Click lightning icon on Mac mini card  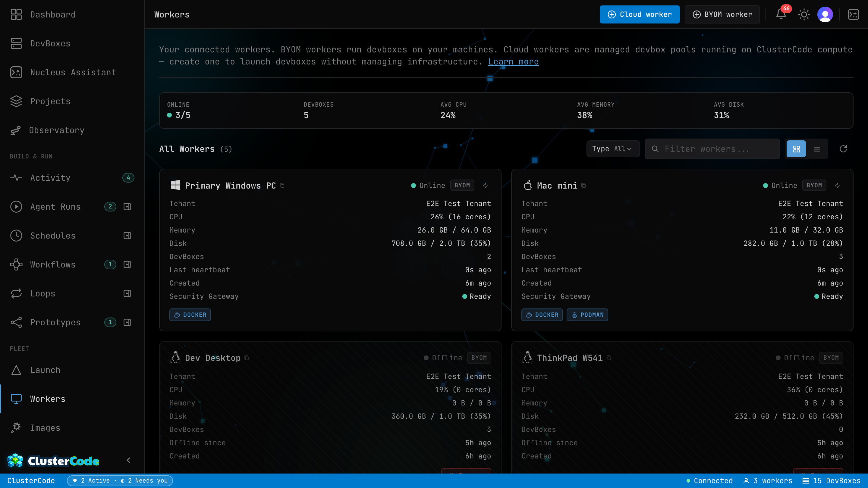tap(837, 186)
